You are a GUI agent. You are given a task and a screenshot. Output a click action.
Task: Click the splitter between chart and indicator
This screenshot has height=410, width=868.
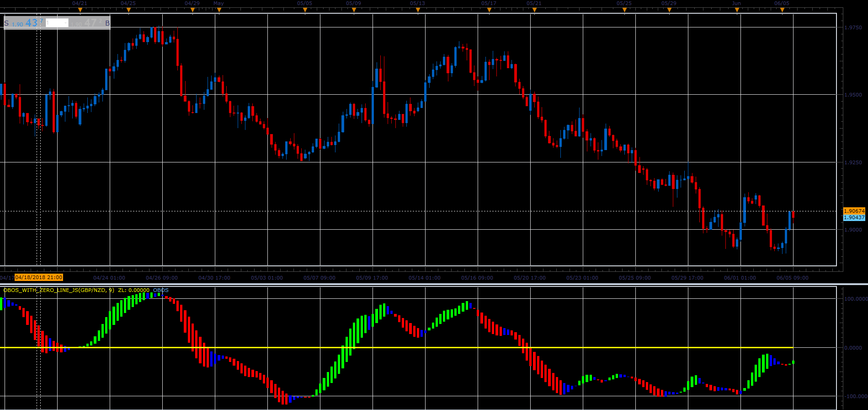click(x=434, y=284)
